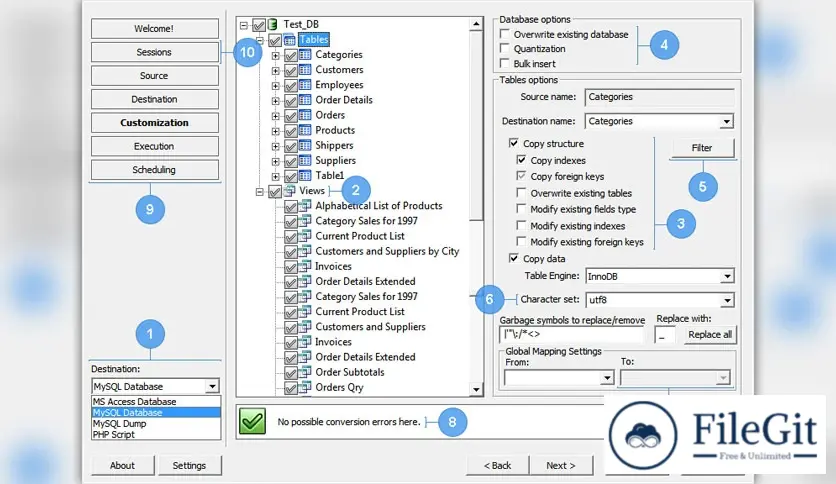Click the Garbage symbols input field
This screenshot has height=484, width=836.
pyautogui.click(x=572, y=335)
